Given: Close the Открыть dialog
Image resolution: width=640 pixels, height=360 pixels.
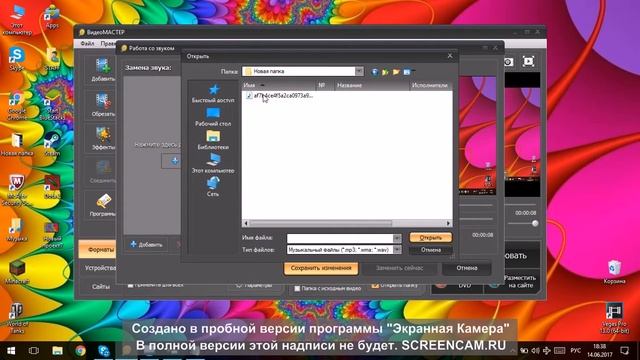Looking at the screenshot, I should pyautogui.click(x=450, y=56).
